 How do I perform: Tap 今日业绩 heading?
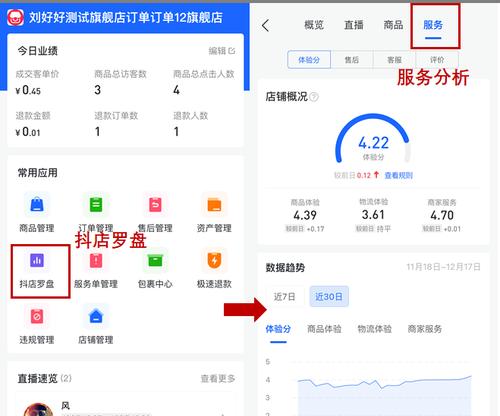tap(38, 51)
